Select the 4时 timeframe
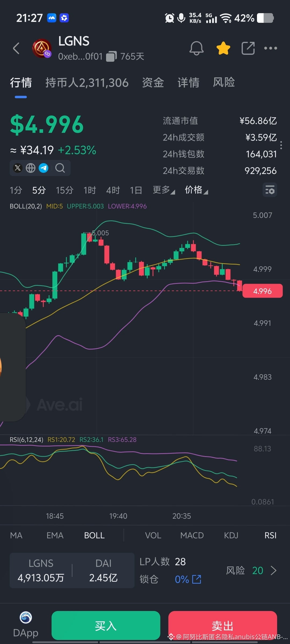This screenshot has height=644, width=290. point(113,190)
